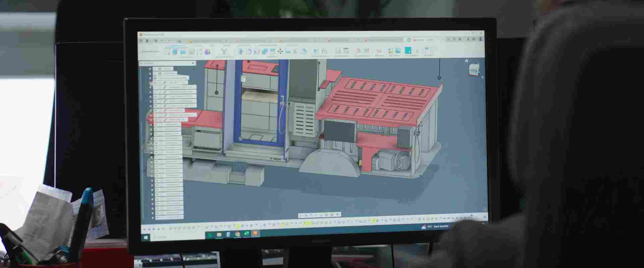Open the orange Fusion 360 taskbar icon
Image resolution: width=644 pixels, height=268 pixels.
click(x=255, y=233)
